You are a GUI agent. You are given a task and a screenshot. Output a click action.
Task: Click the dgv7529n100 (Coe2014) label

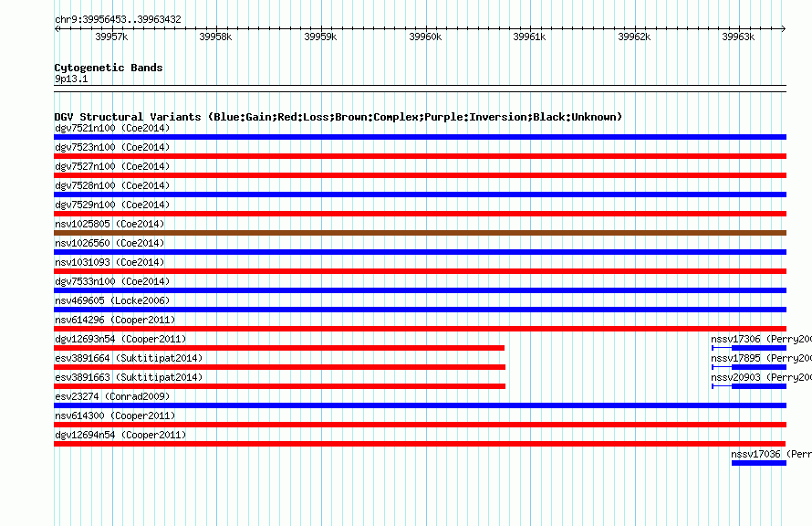coord(112,205)
